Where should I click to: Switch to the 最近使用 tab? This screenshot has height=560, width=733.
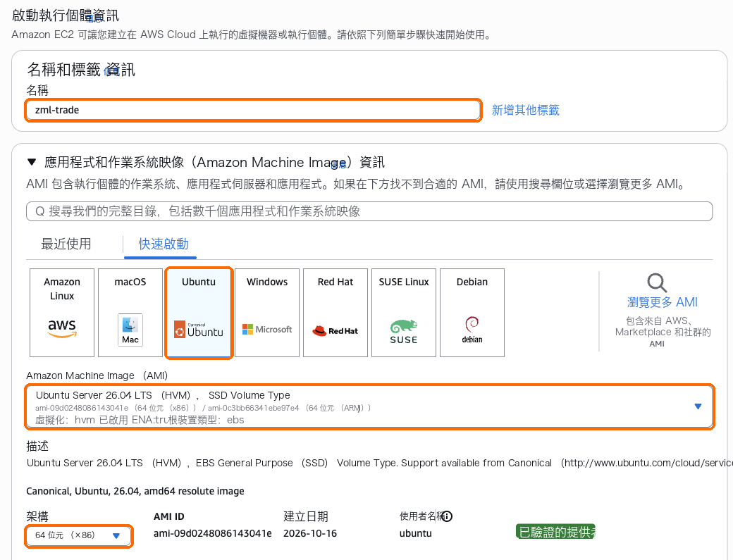tap(66, 244)
